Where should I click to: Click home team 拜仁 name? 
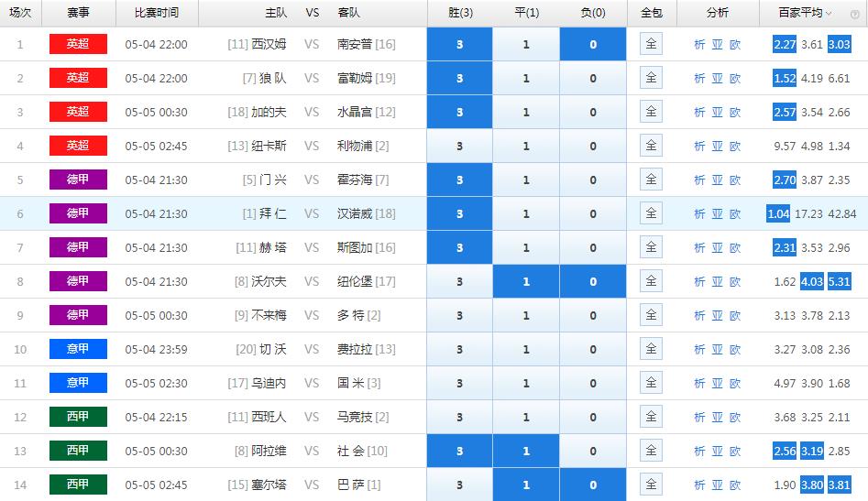pos(272,213)
